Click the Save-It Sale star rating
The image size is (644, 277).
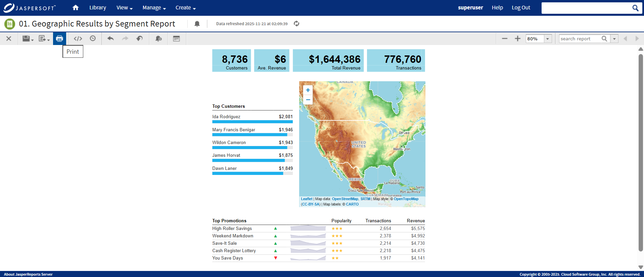[337, 243]
